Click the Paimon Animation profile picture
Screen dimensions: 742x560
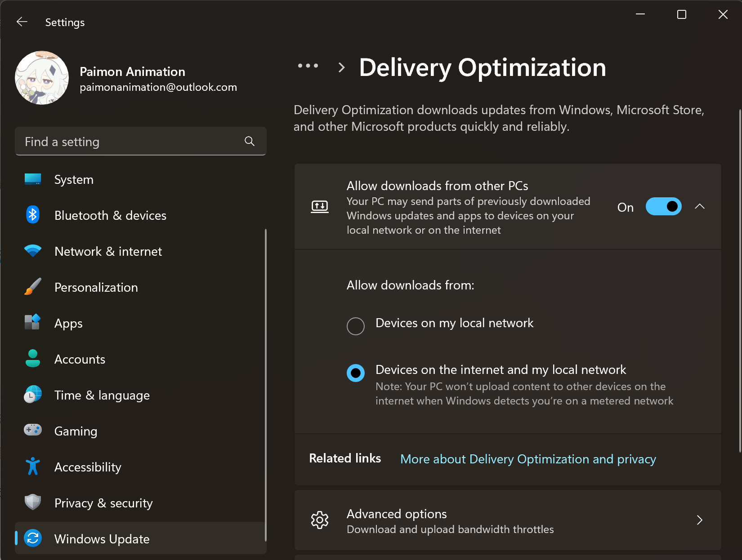point(42,78)
